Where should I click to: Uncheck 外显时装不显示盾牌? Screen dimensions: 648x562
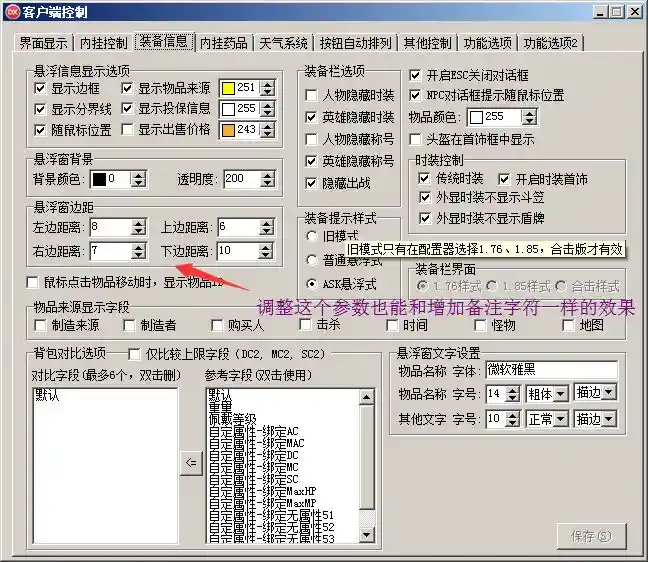click(424, 218)
